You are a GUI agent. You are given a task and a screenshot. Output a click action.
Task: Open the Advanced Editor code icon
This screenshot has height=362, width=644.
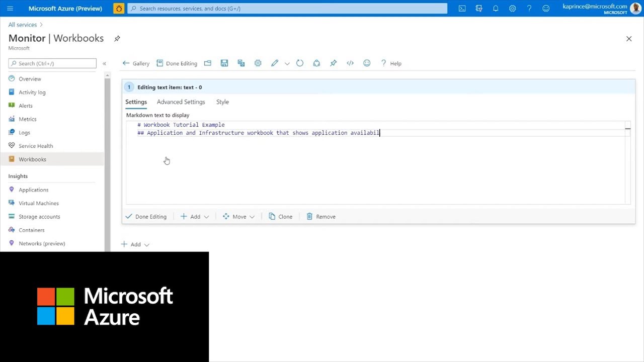coord(350,63)
